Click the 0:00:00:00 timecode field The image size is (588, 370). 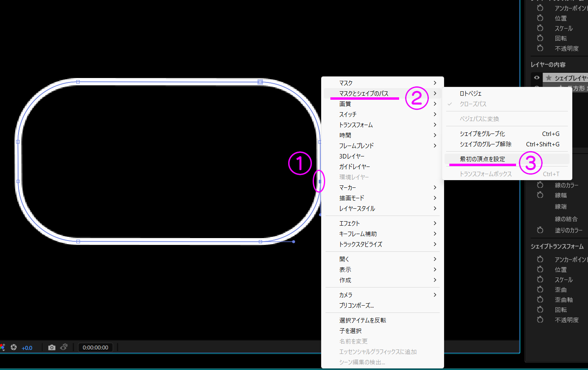click(95, 347)
